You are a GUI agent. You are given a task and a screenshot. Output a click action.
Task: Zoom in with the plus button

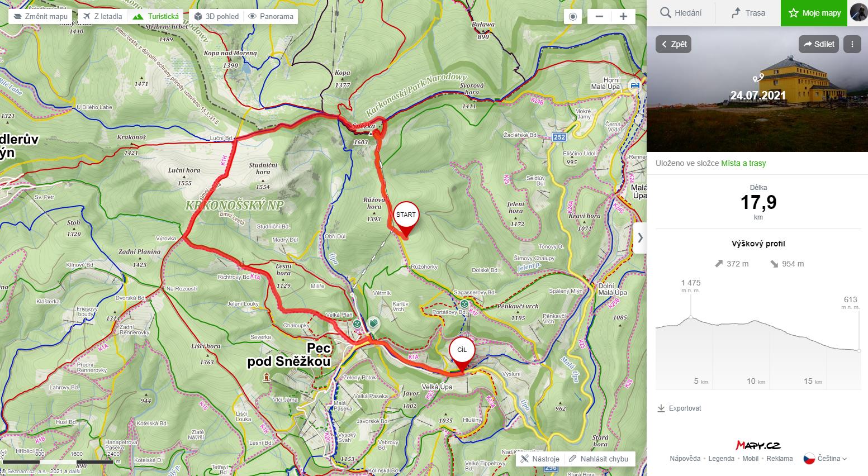click(623, 16)
